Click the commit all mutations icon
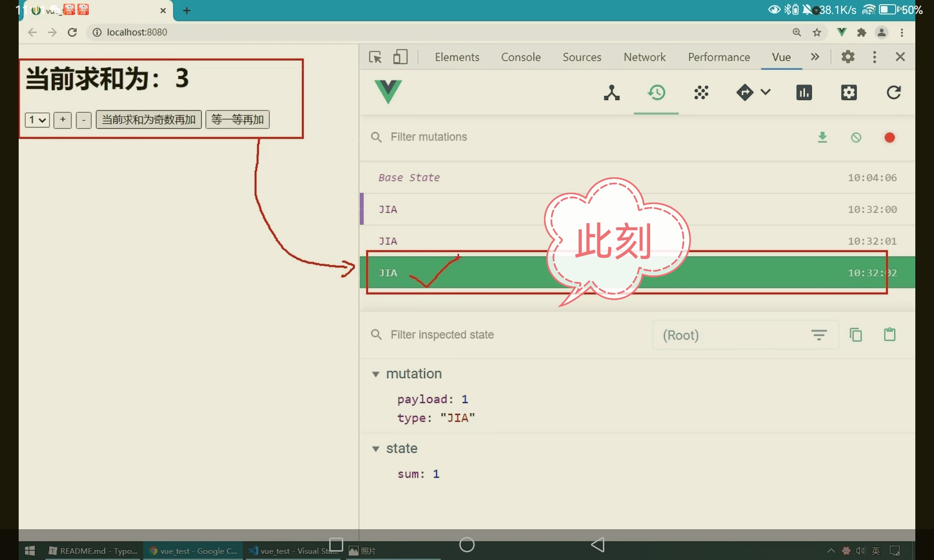The height and width of the screenshot is (560, 934). (x=822, y=137)
